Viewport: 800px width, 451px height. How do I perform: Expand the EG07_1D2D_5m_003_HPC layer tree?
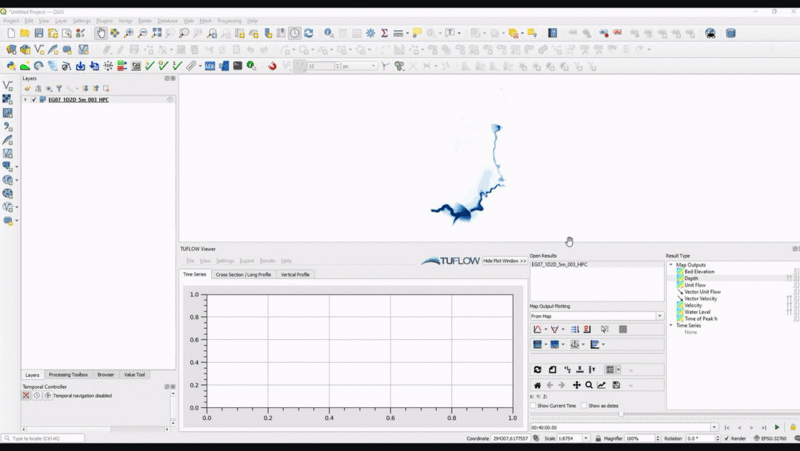(x=26, y=100)
